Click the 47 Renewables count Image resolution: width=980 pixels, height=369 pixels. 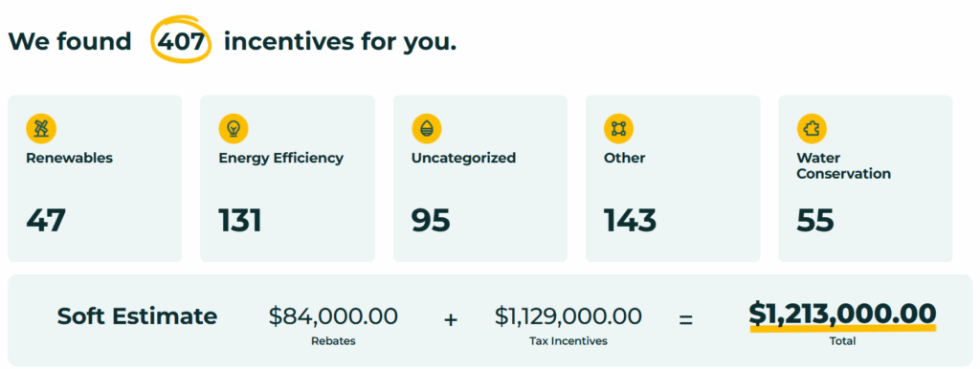coord(46,221)
